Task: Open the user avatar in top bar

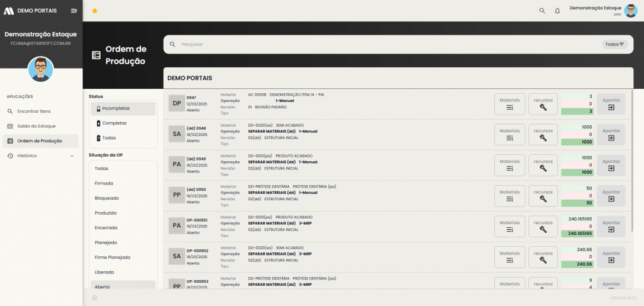Action: pos(631,11)
